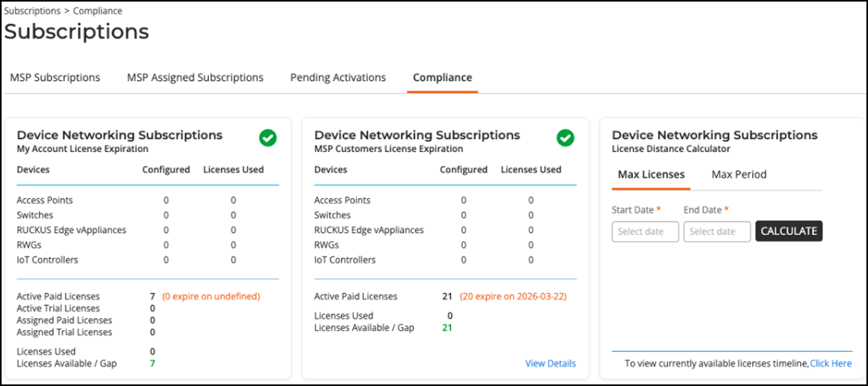The image size is (868, 386).
Task: Click the Subscriptions breadcrumb link
Action: pos(32,11)
